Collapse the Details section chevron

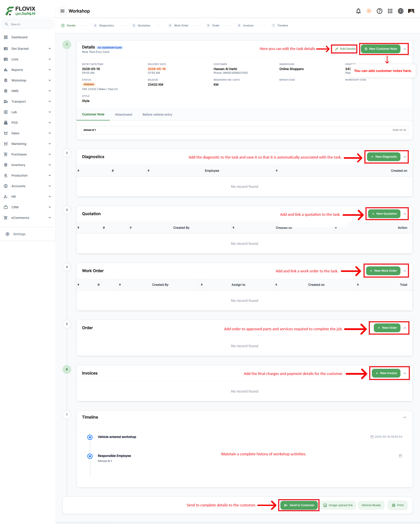point(405,49)
